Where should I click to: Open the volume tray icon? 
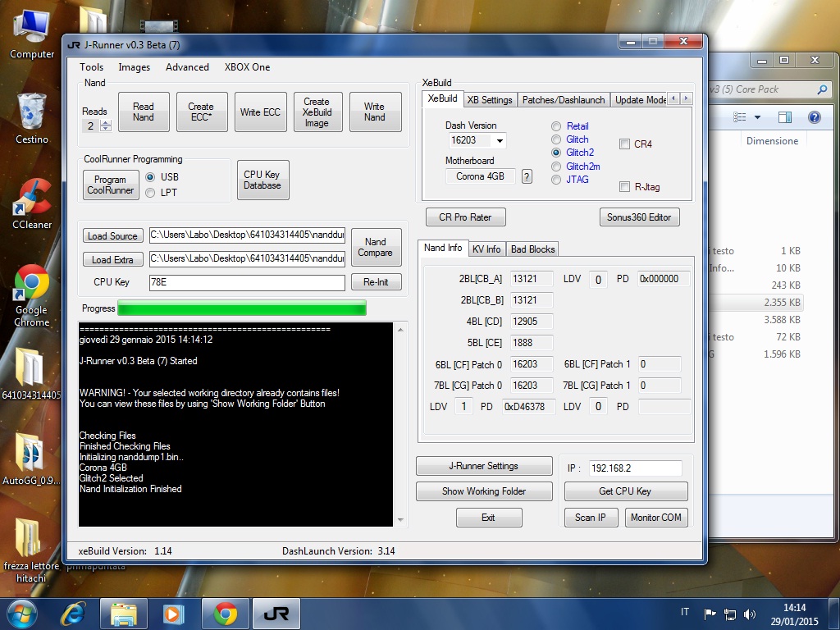[x=750, y=614]
